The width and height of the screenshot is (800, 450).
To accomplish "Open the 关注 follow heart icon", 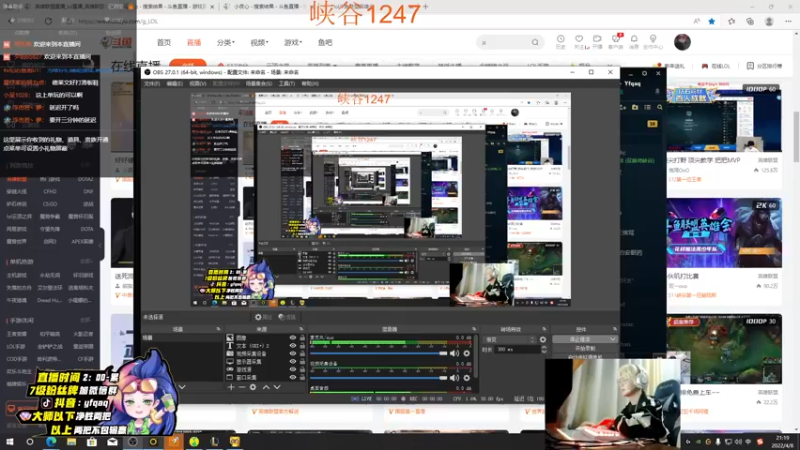I will (x=580, y=42).
